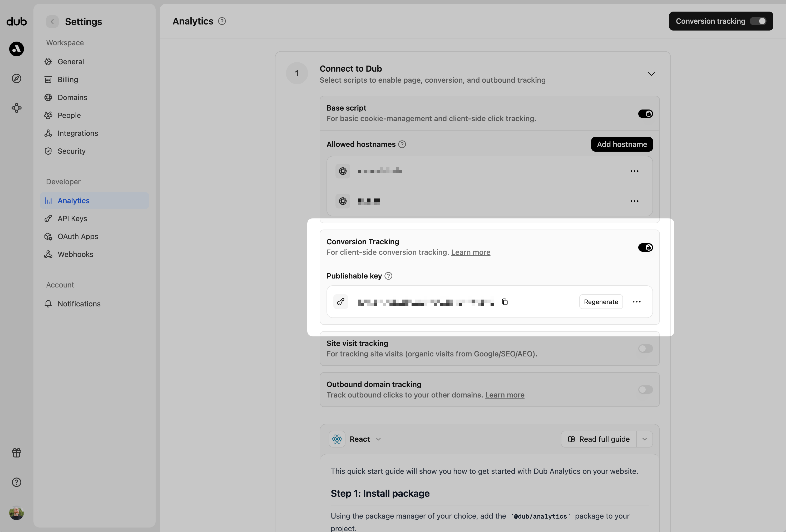Click the dub logo in the sidebar

point(16,21)
